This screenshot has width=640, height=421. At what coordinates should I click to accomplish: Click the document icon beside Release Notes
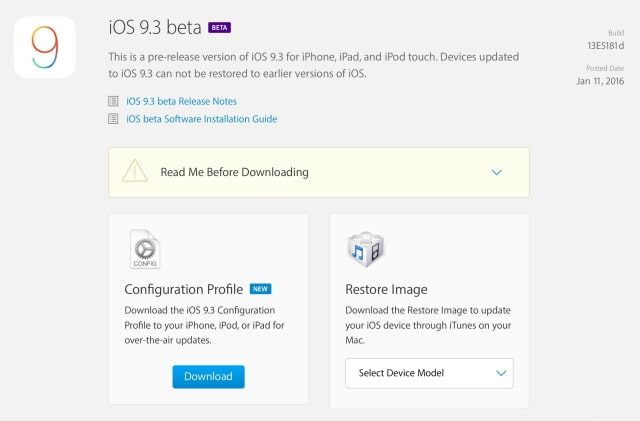coord(113,101)
